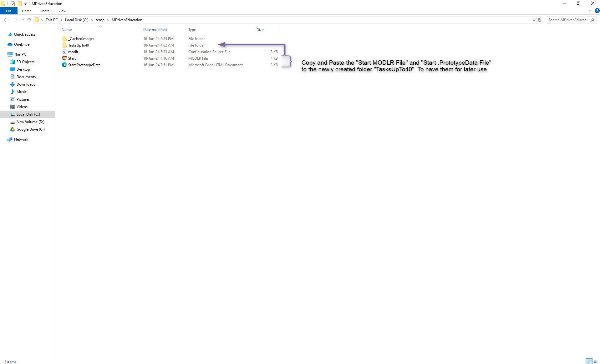The width and height of the screenshot is (600, 364).
Task: Select Downloads in navigation pane
Action: (26, 84)
